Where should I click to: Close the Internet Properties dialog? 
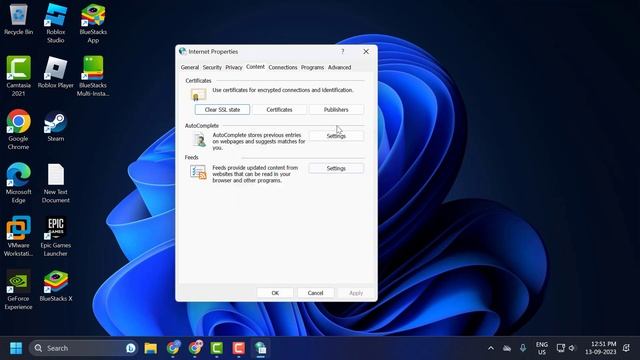pyautogui.click(x=366, y=51)
